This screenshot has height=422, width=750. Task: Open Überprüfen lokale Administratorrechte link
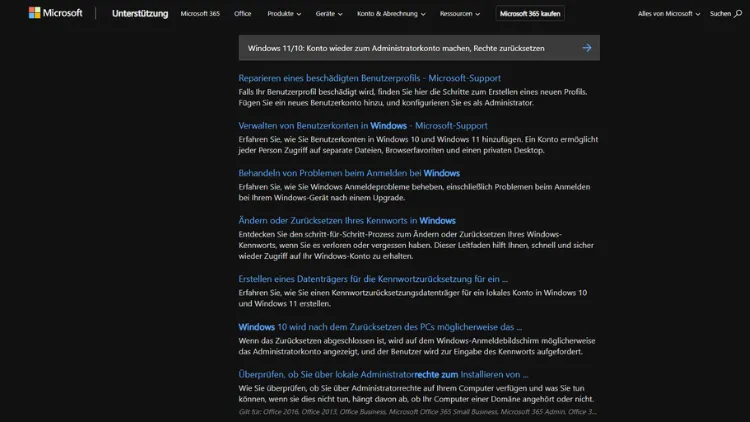tap(383, 374)
